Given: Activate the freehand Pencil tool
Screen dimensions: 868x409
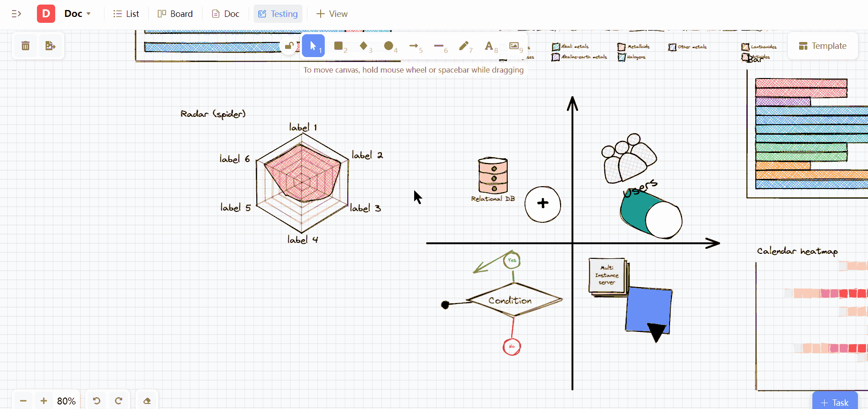Looking at the screenshot, I should click(x=464, y=46).
